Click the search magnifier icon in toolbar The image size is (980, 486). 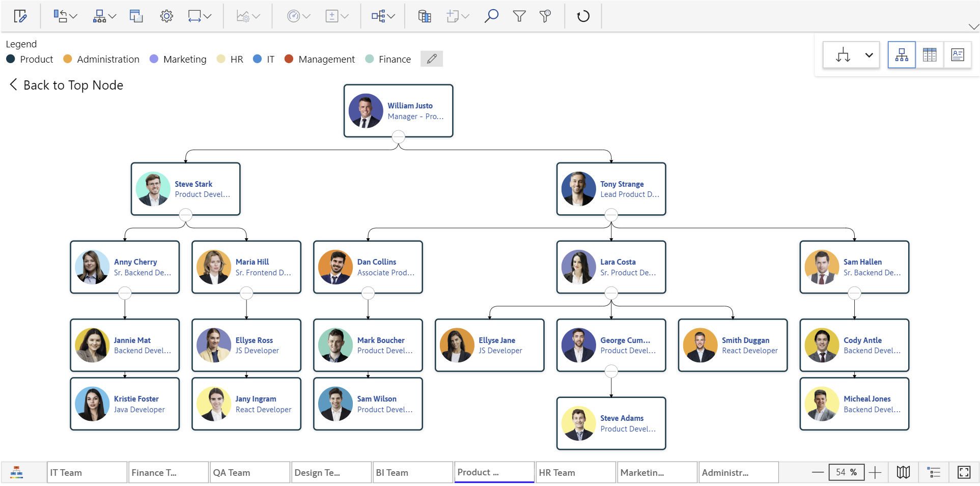pyautogui.click(x=491, y=16)
